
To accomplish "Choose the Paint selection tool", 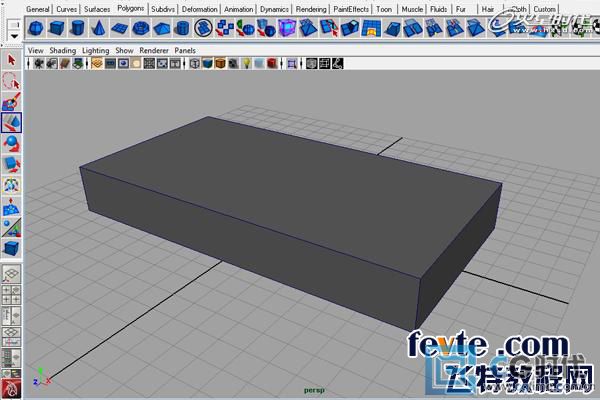I will tap(11, 101).
